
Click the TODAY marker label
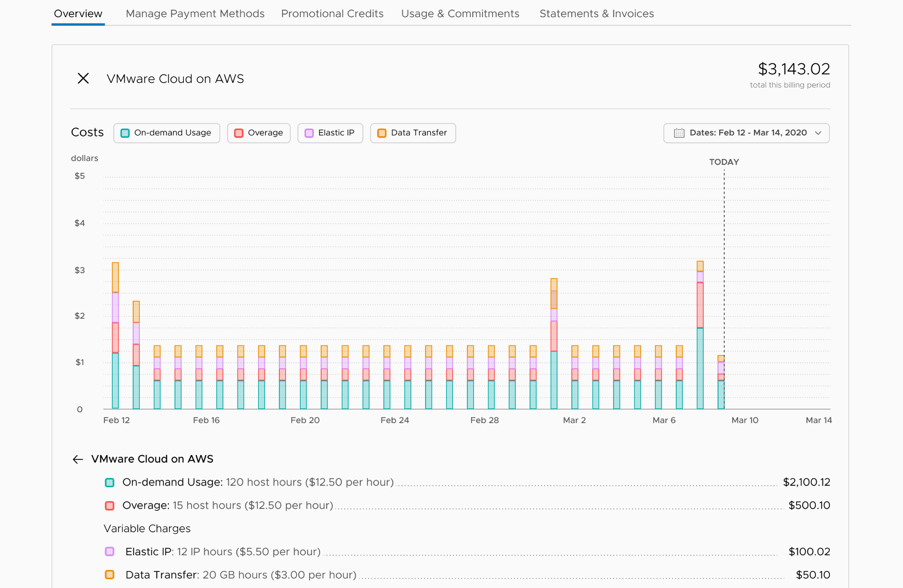724,162
